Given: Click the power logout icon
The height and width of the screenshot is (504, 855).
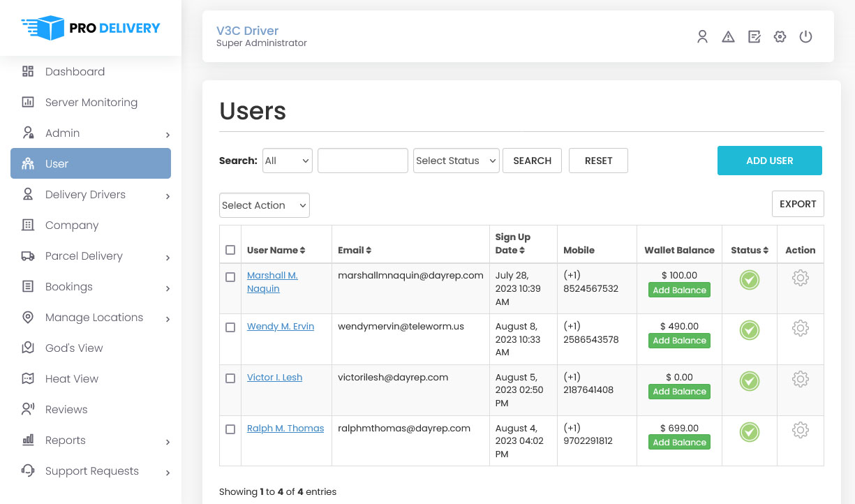Looking at the screenshot, I should click(805, 37).
